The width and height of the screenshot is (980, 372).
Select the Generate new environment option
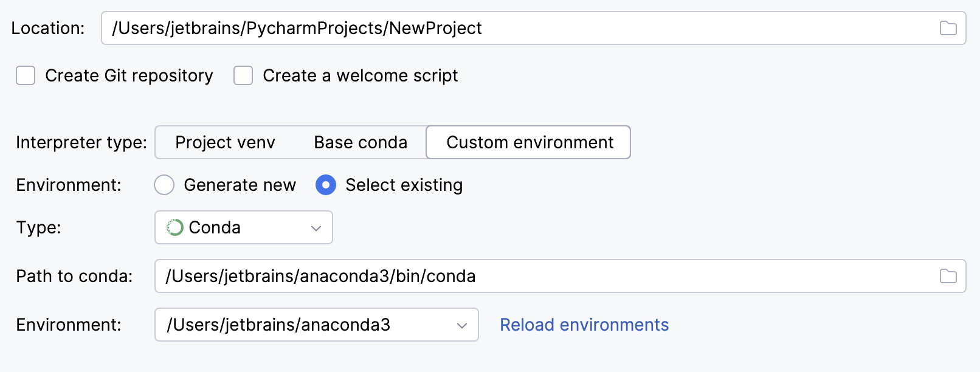164,185
